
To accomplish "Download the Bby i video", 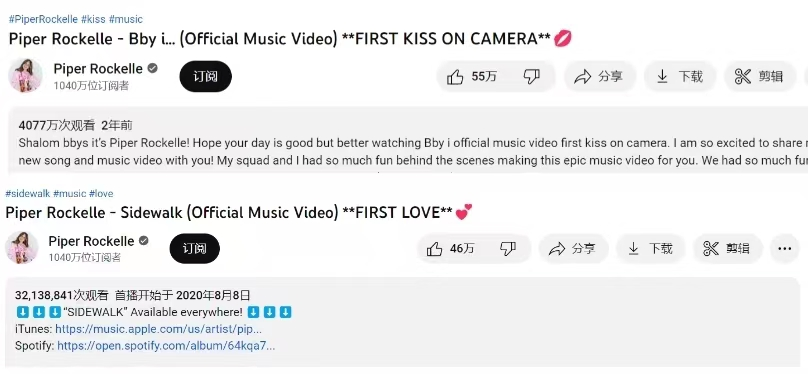I will click(x=680, y=77).
